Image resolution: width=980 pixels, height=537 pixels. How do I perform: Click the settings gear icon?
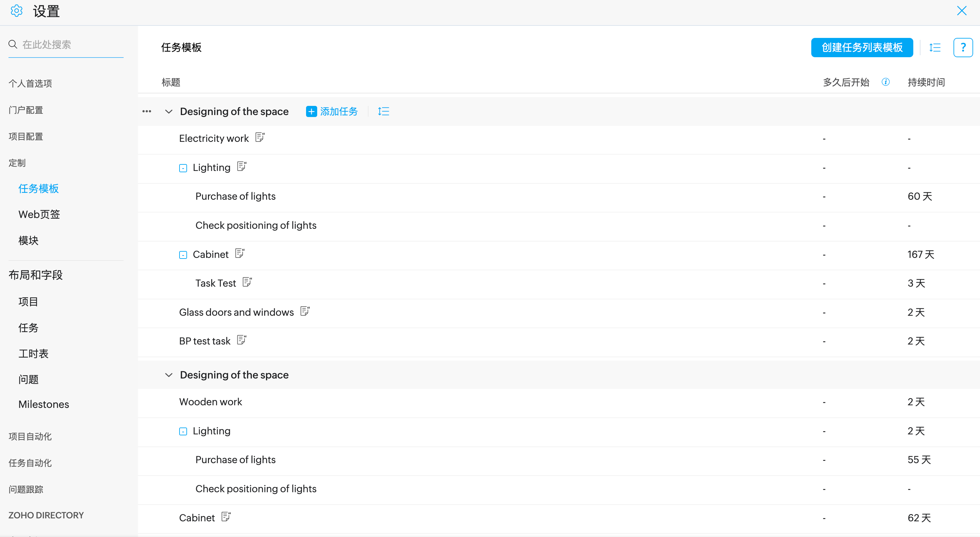(16, 11)
